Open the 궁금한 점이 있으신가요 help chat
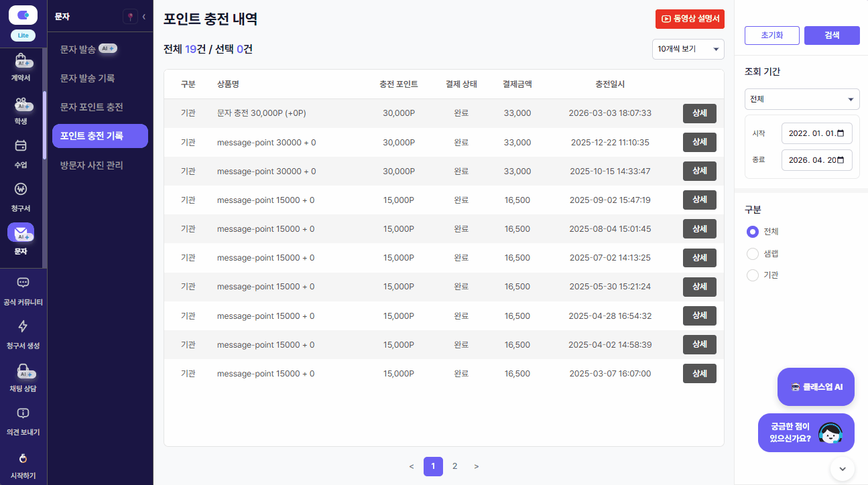The height and width of the screenshot is (485, 868). (806, 433)
